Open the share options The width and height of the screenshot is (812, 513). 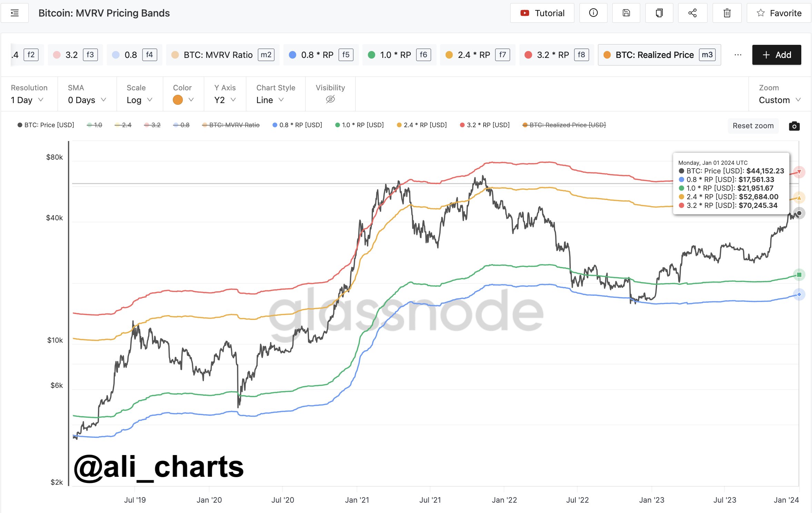(x=692, y=13)
